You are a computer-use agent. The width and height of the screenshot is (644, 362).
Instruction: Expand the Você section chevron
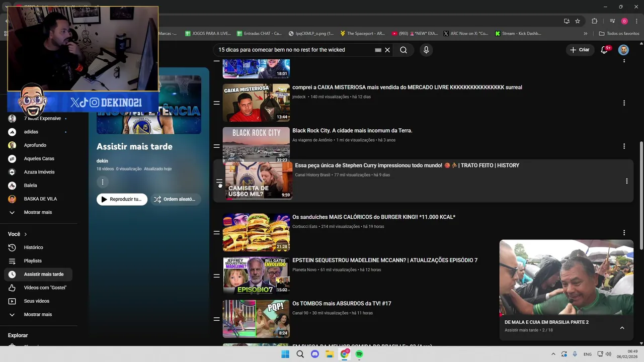(25, 234)
